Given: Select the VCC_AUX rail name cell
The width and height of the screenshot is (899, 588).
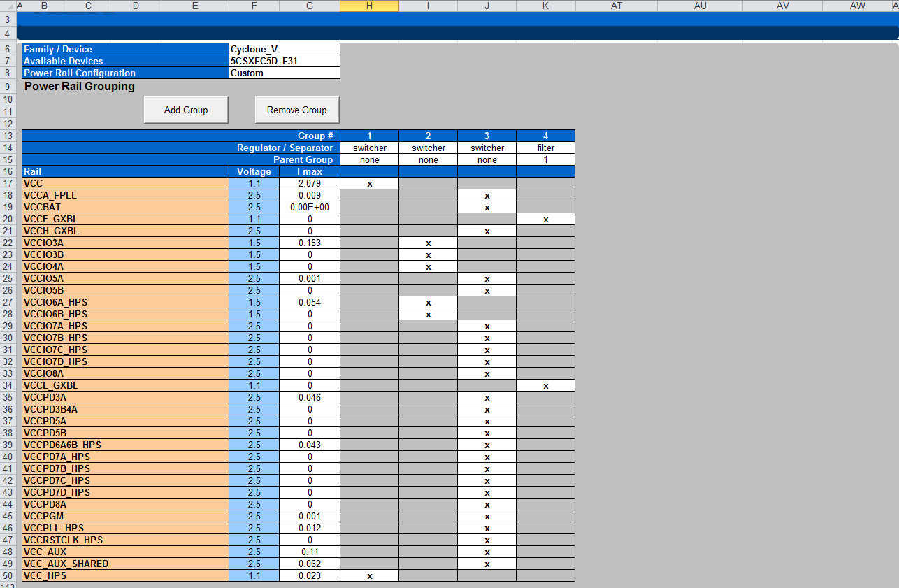Looking at the screenshot, I should [x=125, y=552].
